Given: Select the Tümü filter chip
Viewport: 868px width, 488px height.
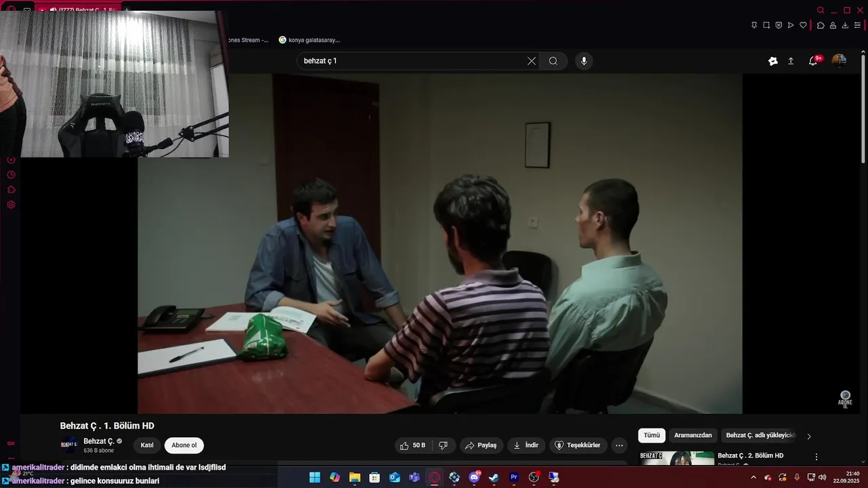Looking at the screenshot, I should coord(652,435).
